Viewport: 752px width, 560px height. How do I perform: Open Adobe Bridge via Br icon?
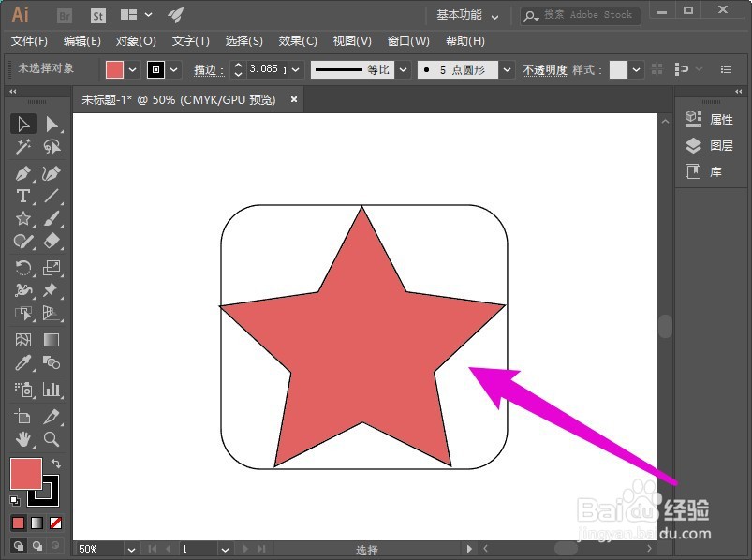coord(65,16)
